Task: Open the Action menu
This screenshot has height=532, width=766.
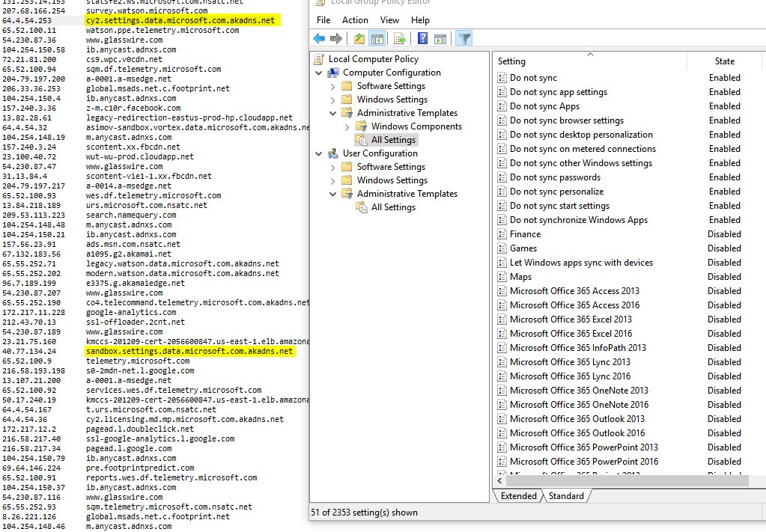Action: pyautogui.click(x=355, y=20)
